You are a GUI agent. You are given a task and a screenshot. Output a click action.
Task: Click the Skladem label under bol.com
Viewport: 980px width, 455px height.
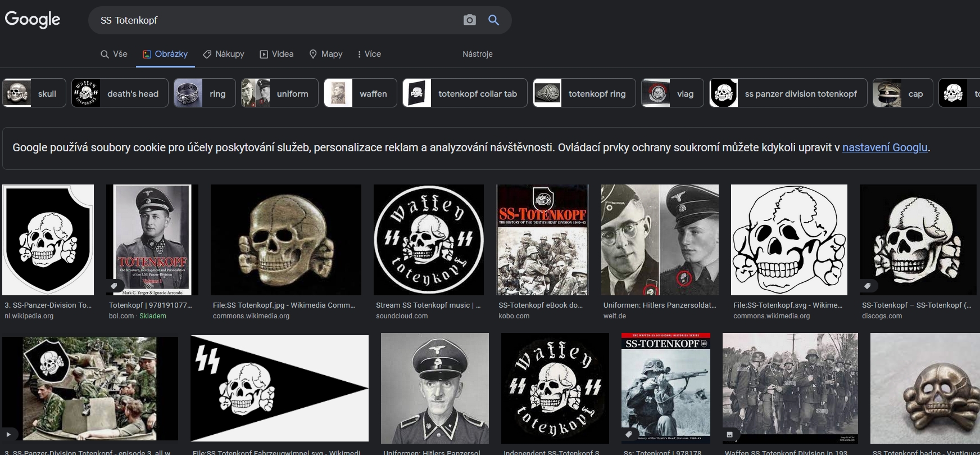click(x=153, y=316)
